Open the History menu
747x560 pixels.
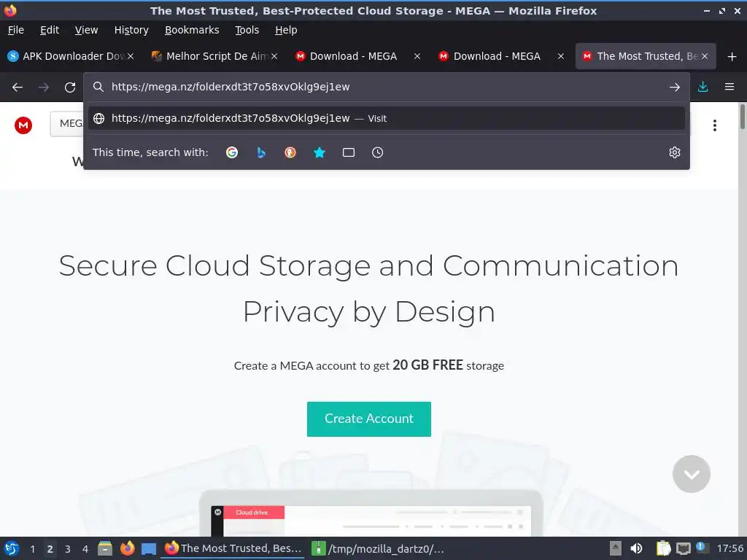[131, 30]
